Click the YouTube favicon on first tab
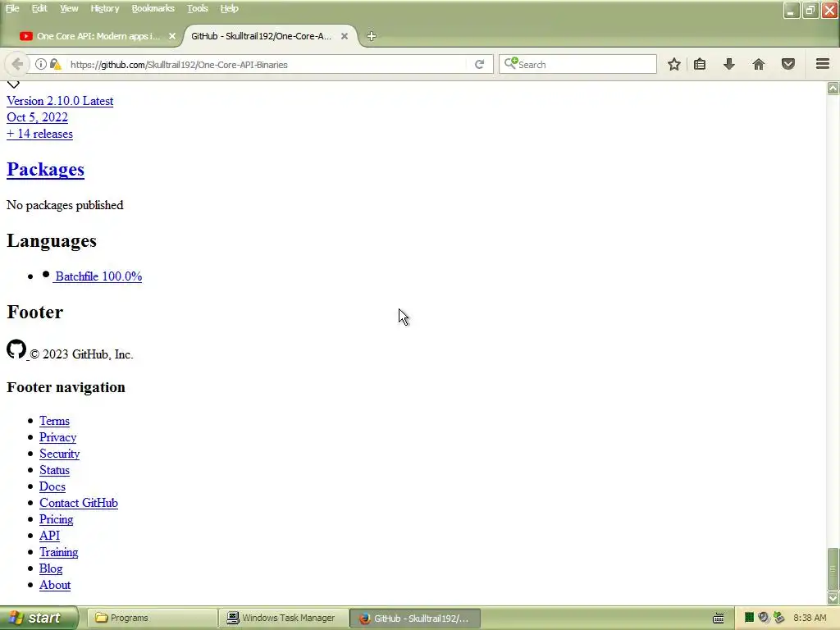This screenshot has height=630, width=840. (25, 36)
